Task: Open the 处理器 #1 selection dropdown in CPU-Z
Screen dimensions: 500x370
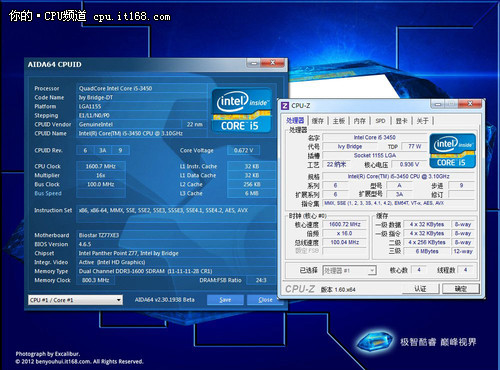Action: (x=349, y=270)
